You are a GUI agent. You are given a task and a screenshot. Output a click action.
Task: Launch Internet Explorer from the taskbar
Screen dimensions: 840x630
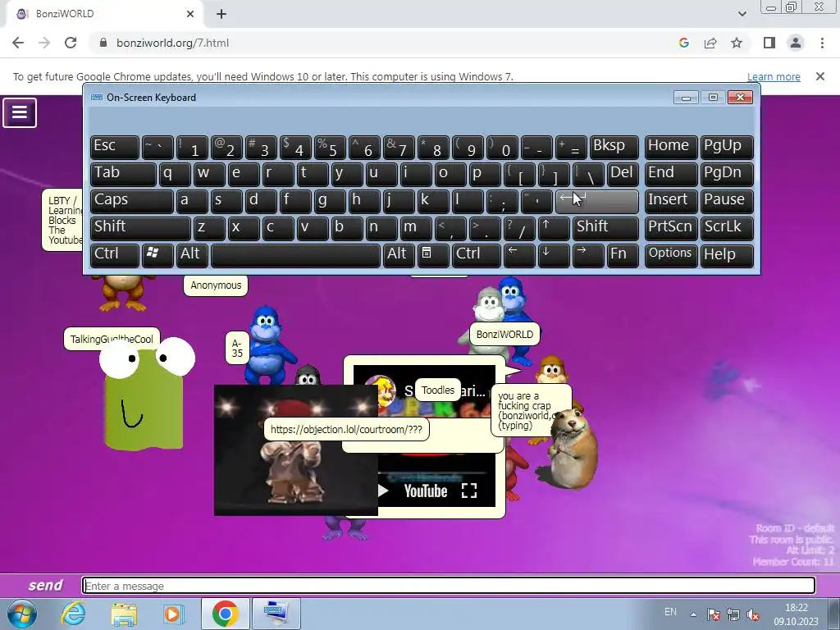[73, 614]
